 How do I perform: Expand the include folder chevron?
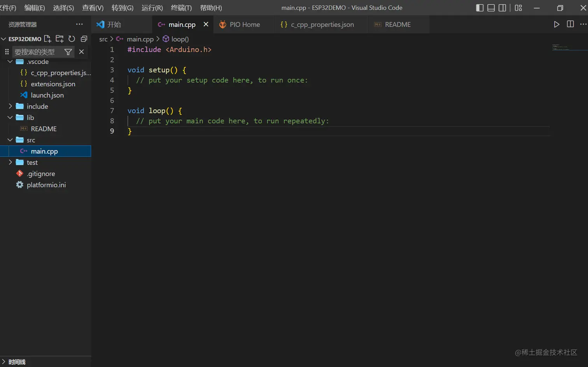point(10,106)
